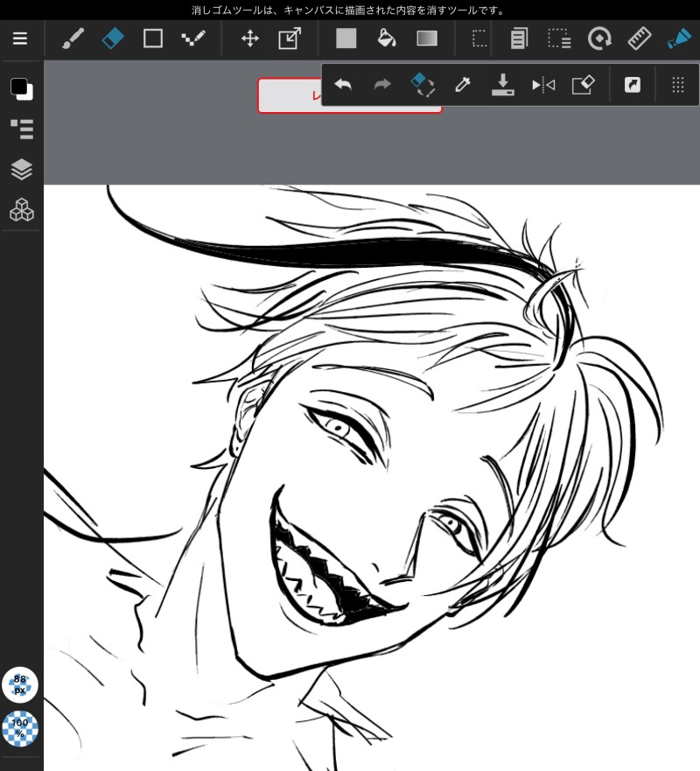Image resolution: width=700 pixels, height=771 pixels.
Task: Open the hamburger main menu
Action: [x=19, y=39]
